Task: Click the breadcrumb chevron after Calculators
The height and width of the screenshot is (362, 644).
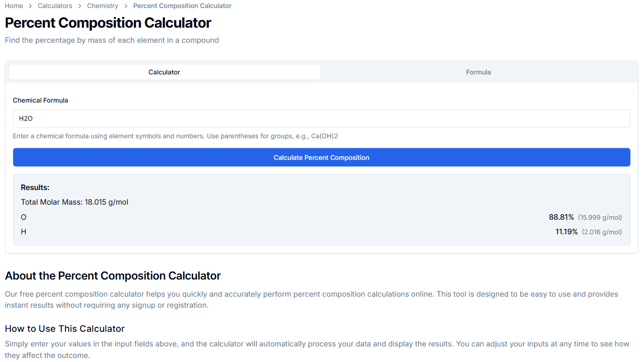Action: tap(78, 6)
